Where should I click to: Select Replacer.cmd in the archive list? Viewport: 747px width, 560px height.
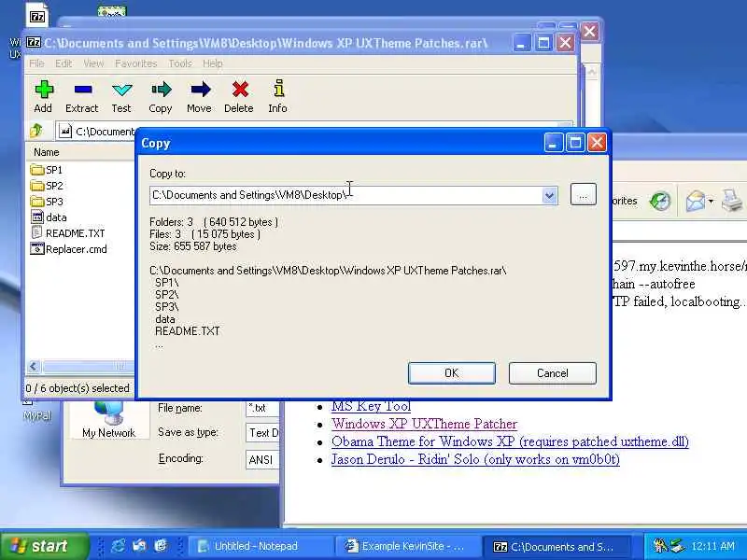tap(68, 249)
